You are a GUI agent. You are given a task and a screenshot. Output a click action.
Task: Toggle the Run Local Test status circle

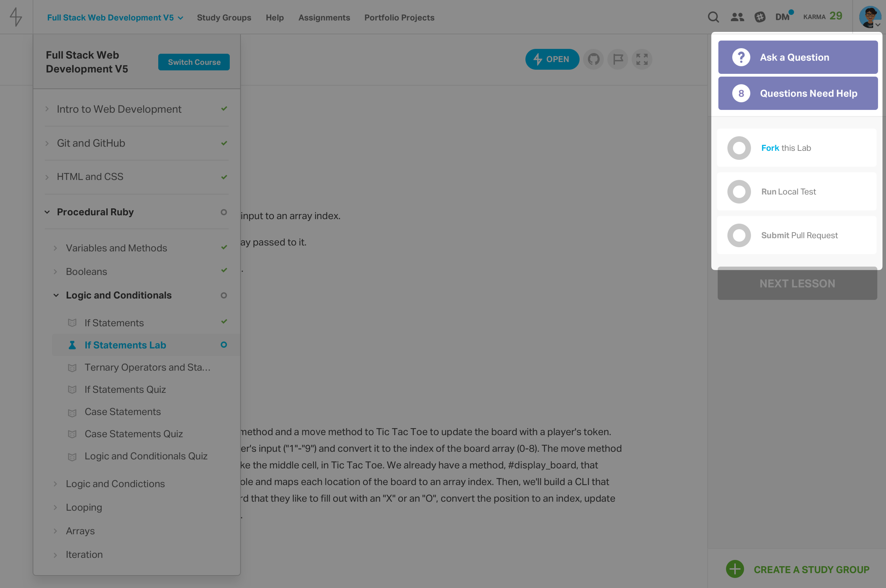(739, 192)
